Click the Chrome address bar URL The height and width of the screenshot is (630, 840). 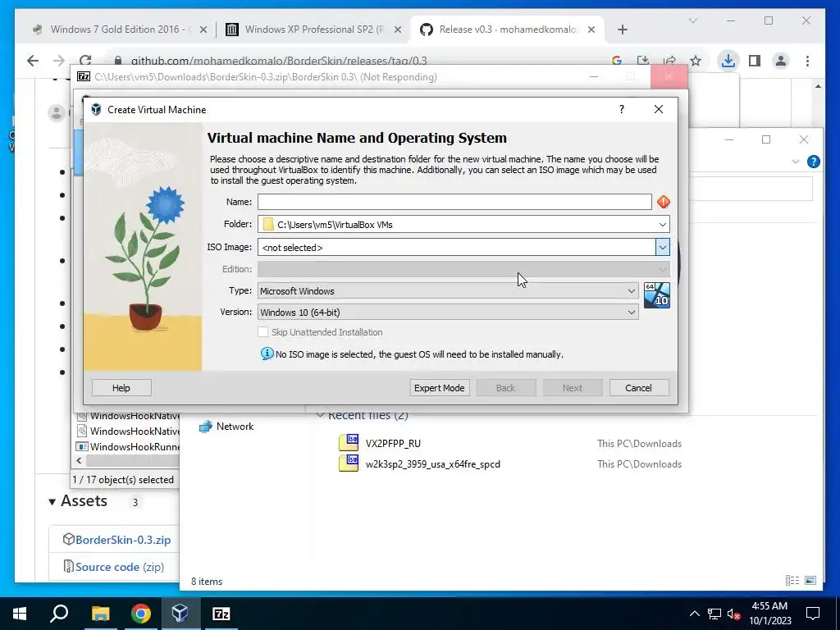pyautogui.click(x=279, y=61)
